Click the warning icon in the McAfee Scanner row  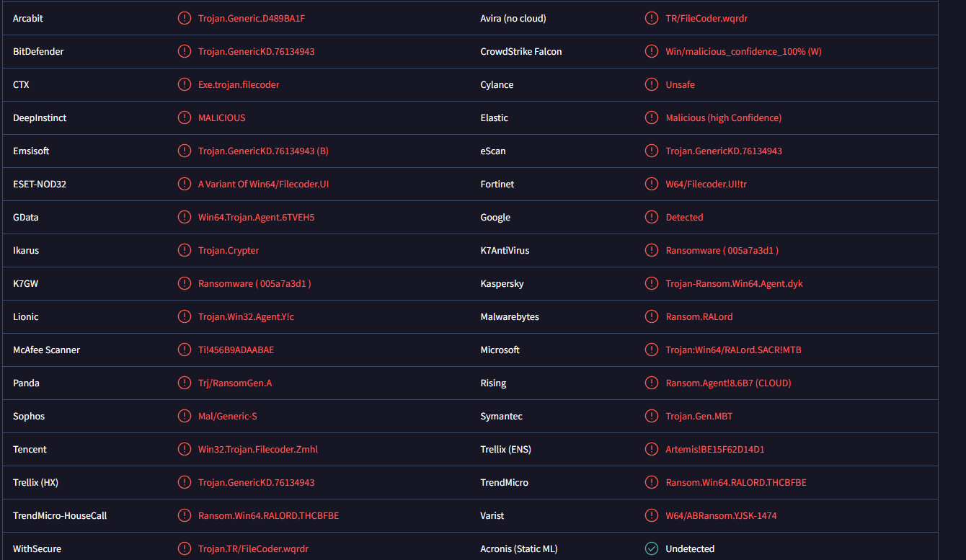(x=185, y=350)
